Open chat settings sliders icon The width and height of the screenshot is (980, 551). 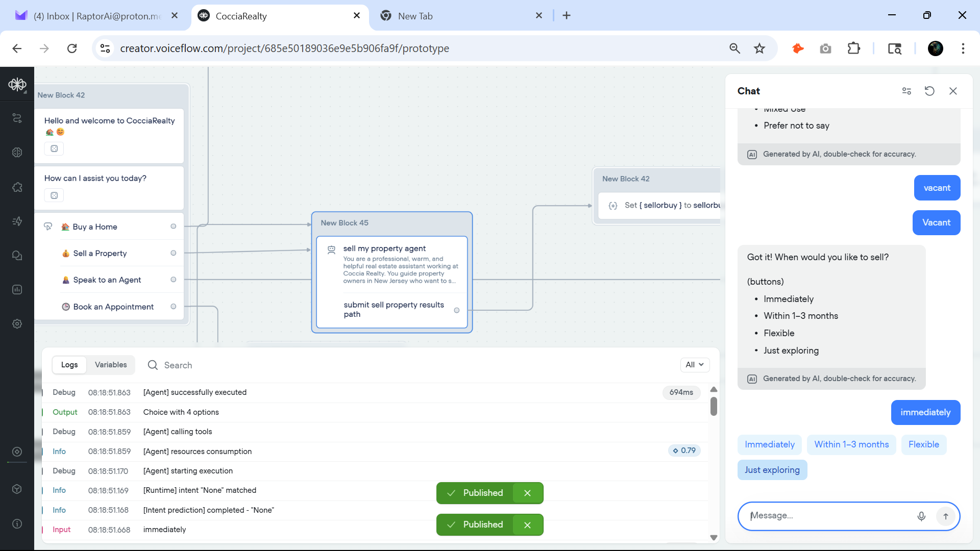pos(906,91)
